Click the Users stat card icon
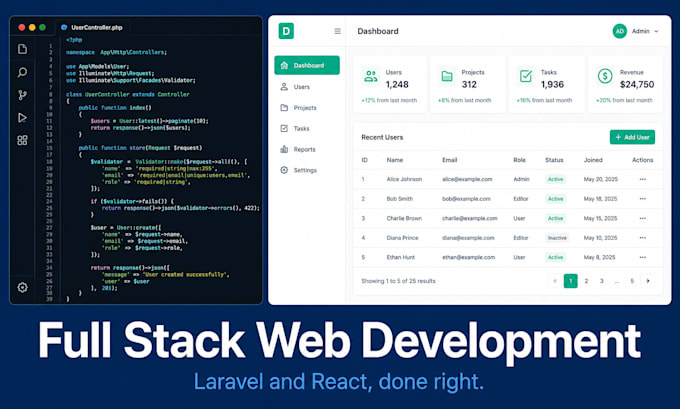The image size is (680, 409). point(370,76)
